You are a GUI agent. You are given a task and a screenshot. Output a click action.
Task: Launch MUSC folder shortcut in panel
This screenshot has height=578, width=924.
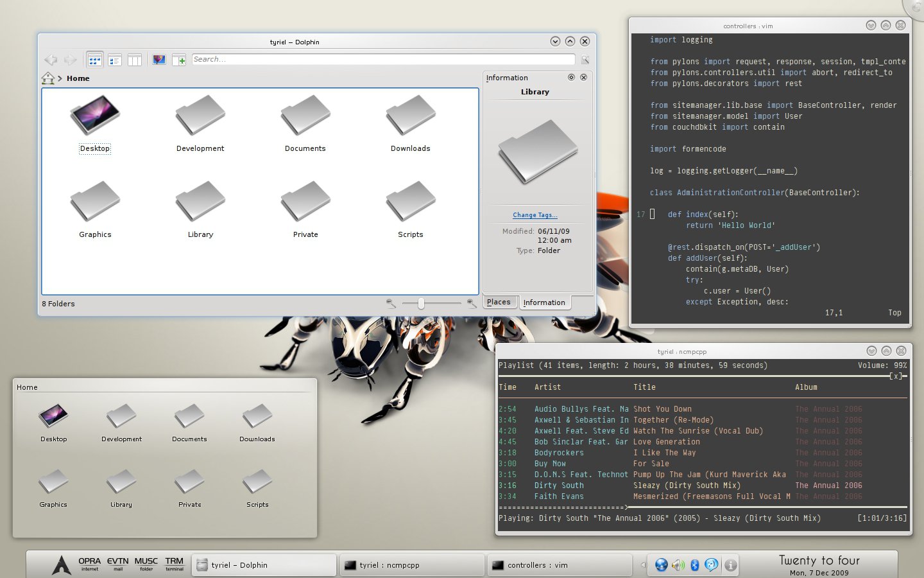tap(146, 564)
